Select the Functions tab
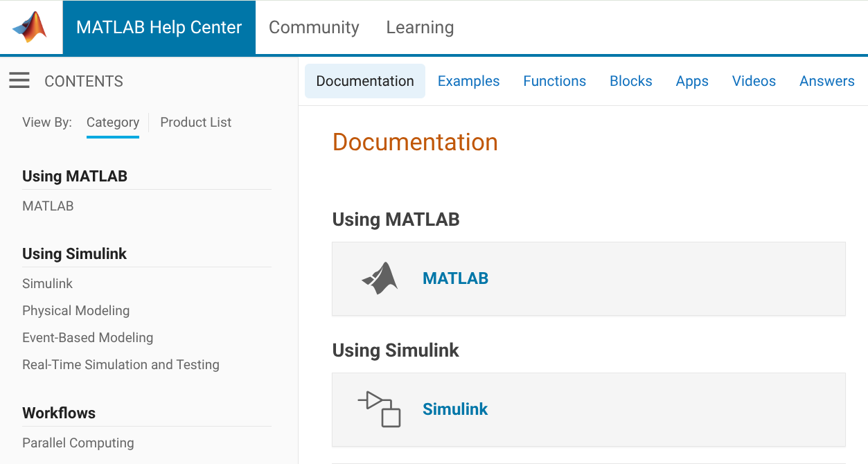The width and height of the screenshot is (868, 464). coord(554,81)
